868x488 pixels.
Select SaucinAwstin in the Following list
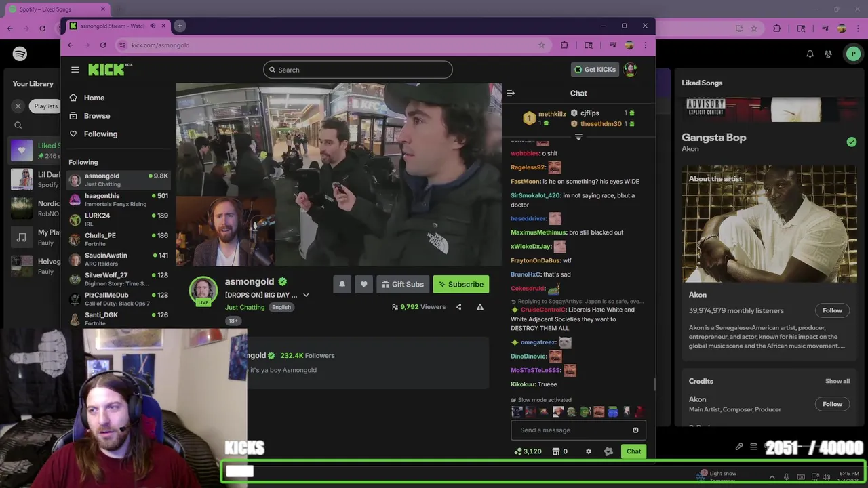[118, 259]
